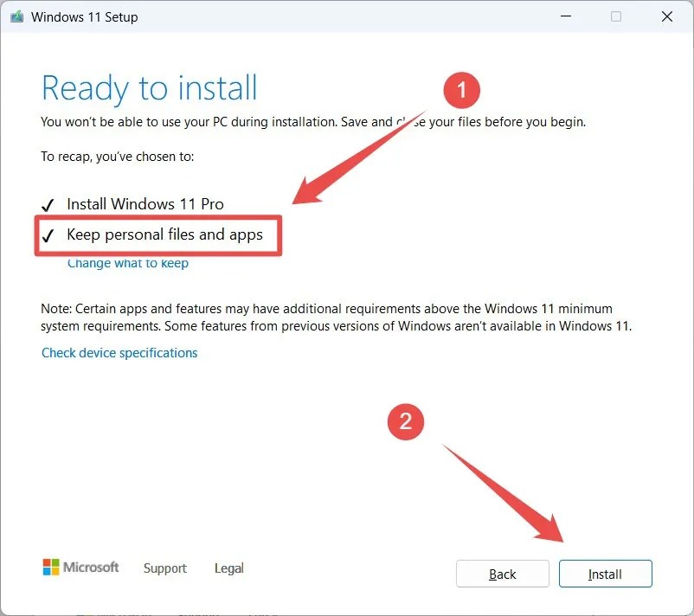This screenshot has height=616, width=694.
Task: Click the Support link in the footer
Action: [165, 568]
